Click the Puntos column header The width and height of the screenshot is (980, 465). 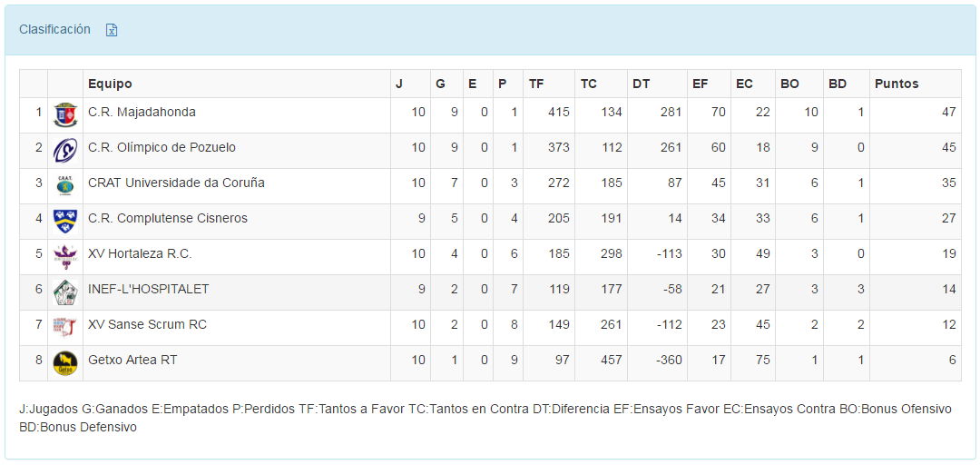pyautogui.click(x=897, y=84)
